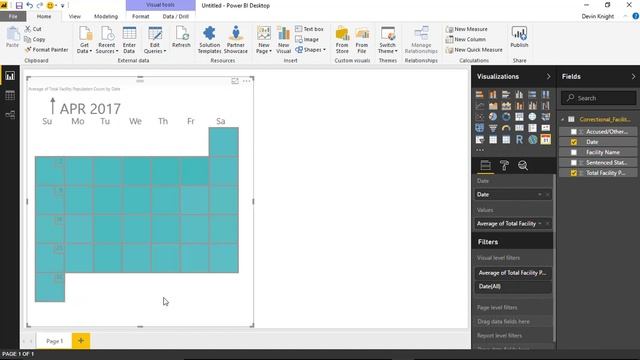Collapse the Visualizations pane chevron

click(x=548, y=76)
